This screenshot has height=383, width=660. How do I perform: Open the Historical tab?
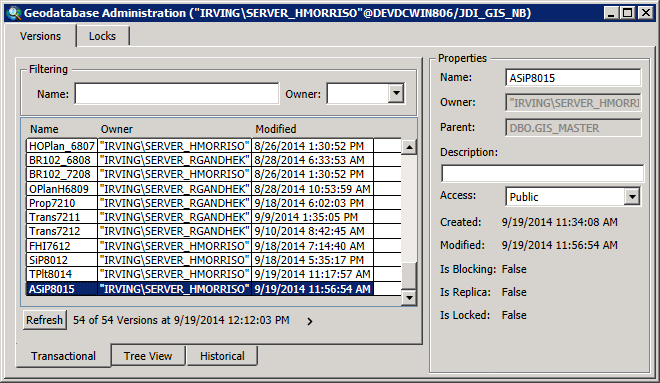pyautogui.click(x=222, y=356)
